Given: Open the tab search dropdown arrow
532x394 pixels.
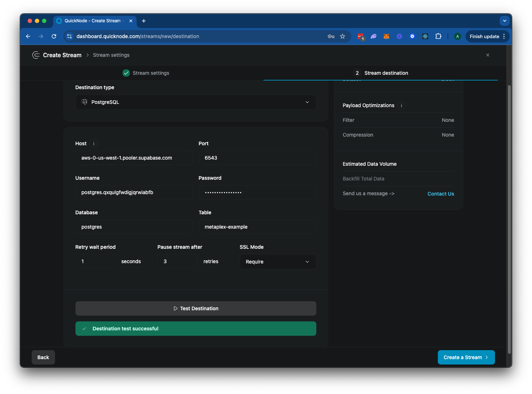Looking at the screenshot, I should tap(505, 21).
